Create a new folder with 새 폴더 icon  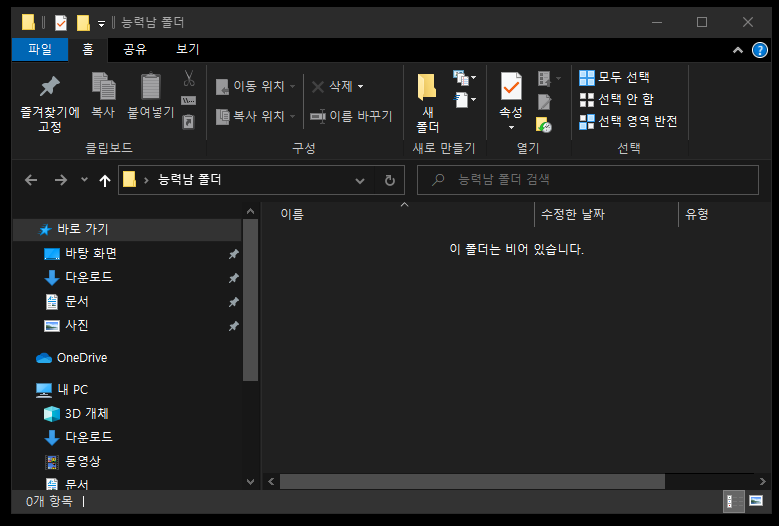click(x=427, y=88)
